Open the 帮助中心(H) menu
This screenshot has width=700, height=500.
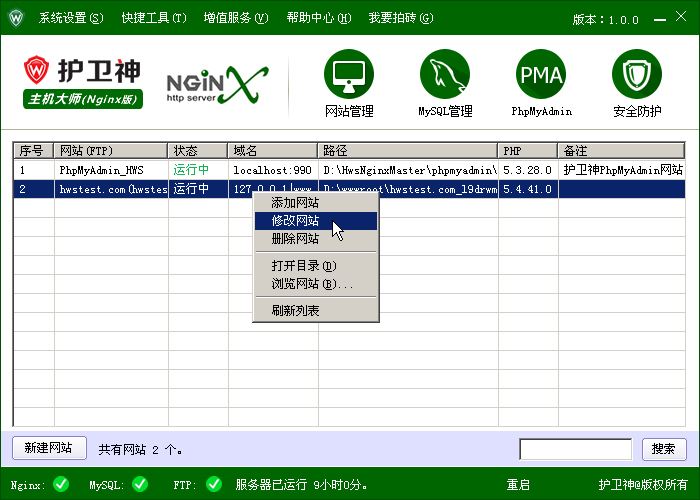point(319,18)
